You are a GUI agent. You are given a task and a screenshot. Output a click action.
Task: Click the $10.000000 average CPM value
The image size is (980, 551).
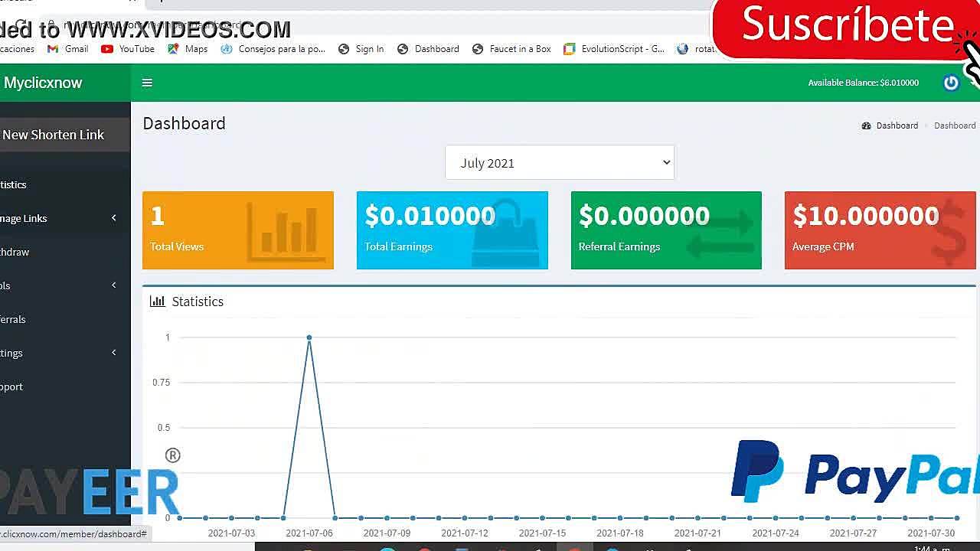(x=866, y=216)
